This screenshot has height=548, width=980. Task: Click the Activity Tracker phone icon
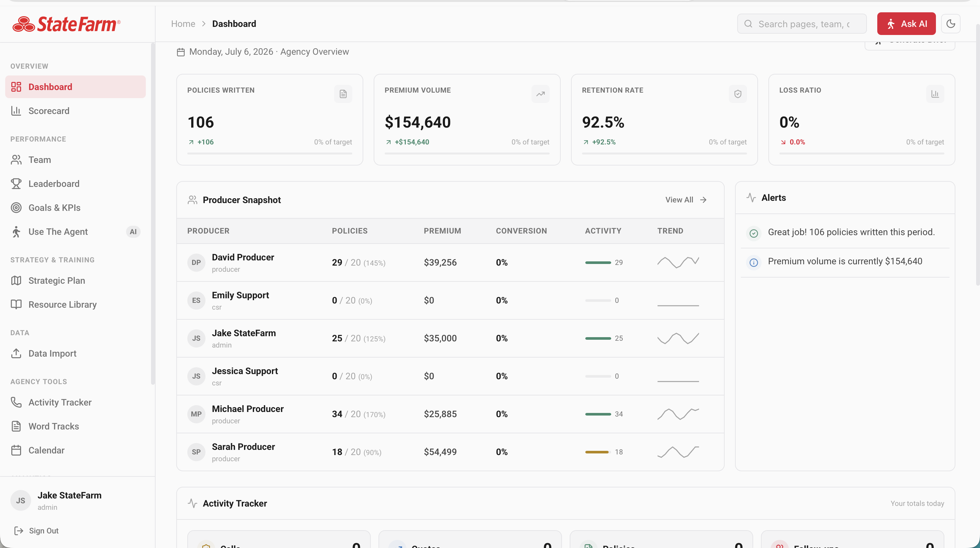16,402
